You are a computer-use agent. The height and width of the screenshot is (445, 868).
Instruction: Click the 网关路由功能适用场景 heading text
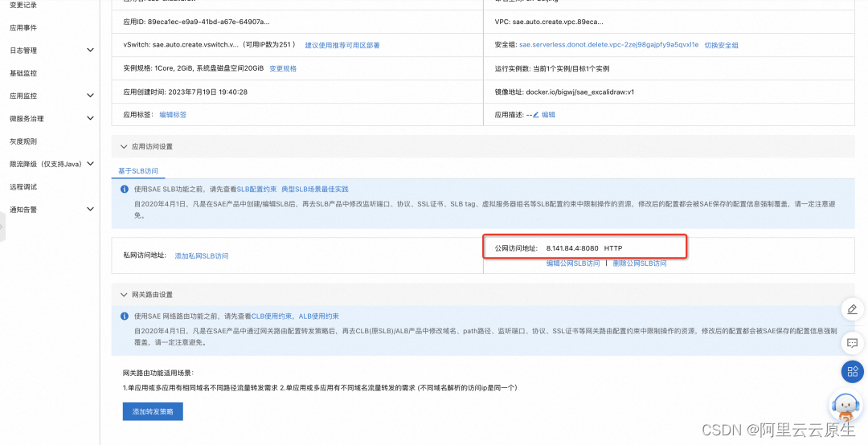[x=159, y=373]
